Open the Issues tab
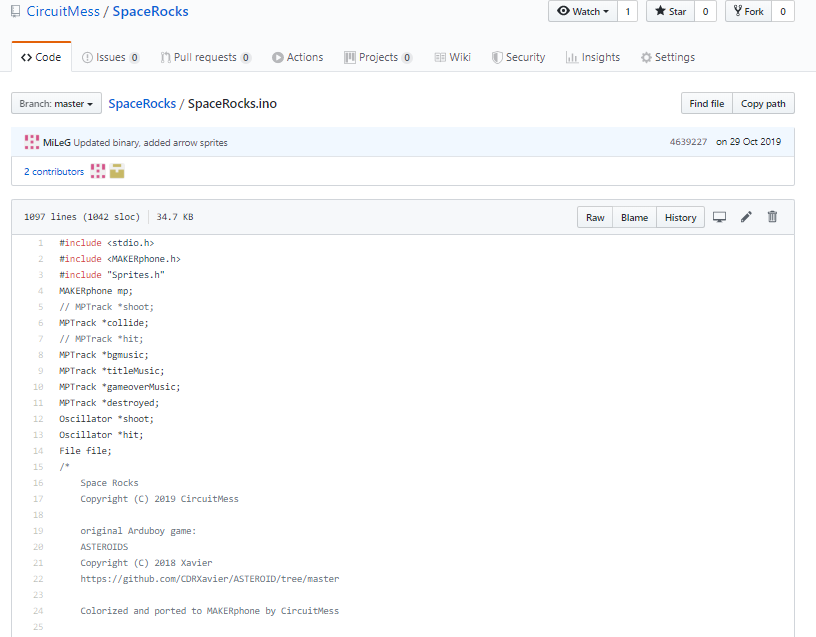The image size is (816, 637). point(110,57)
